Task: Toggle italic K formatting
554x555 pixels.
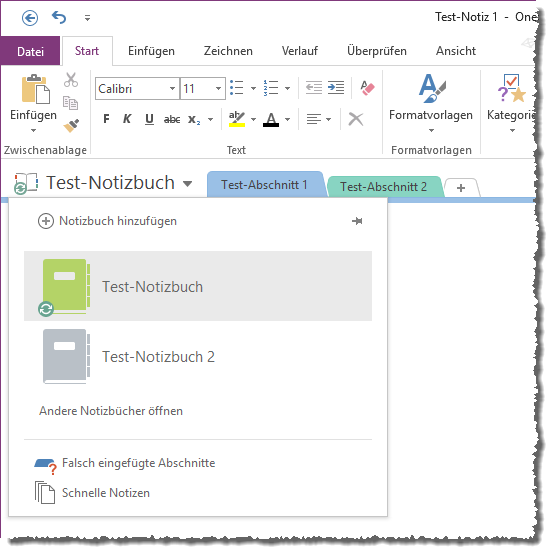Action: 127,119
